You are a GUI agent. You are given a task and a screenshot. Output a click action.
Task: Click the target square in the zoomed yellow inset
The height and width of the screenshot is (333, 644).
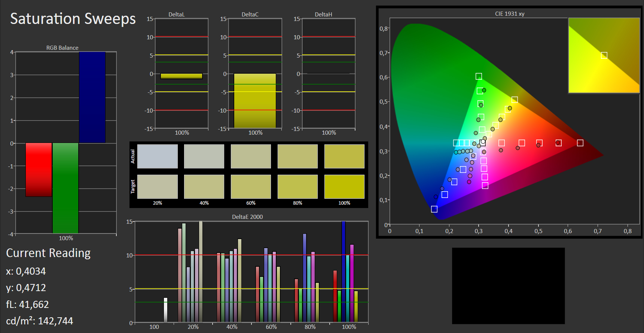coord(604,55)
